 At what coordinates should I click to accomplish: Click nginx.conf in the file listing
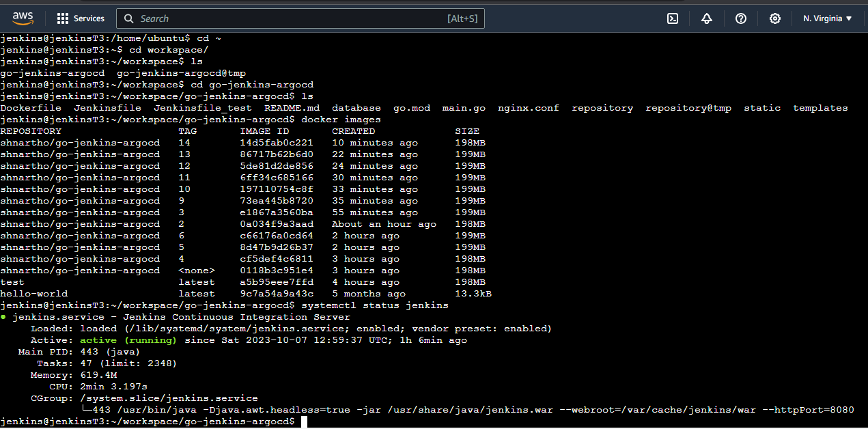[529, 108]
